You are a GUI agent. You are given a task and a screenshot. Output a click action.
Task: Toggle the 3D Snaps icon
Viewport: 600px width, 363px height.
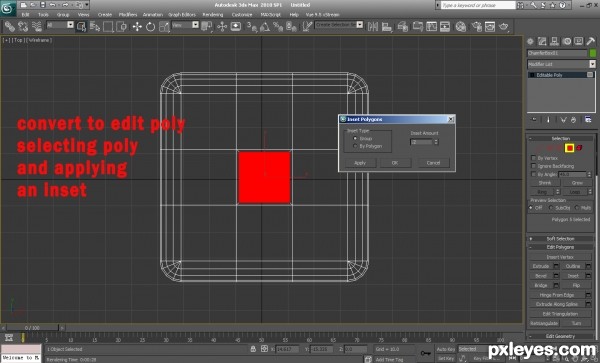coord(252,26)
